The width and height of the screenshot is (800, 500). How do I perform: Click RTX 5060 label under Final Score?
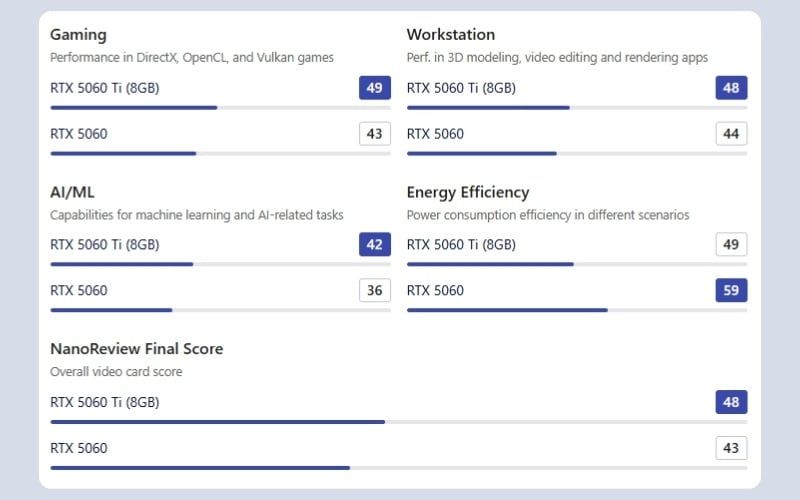pos(79,448)
